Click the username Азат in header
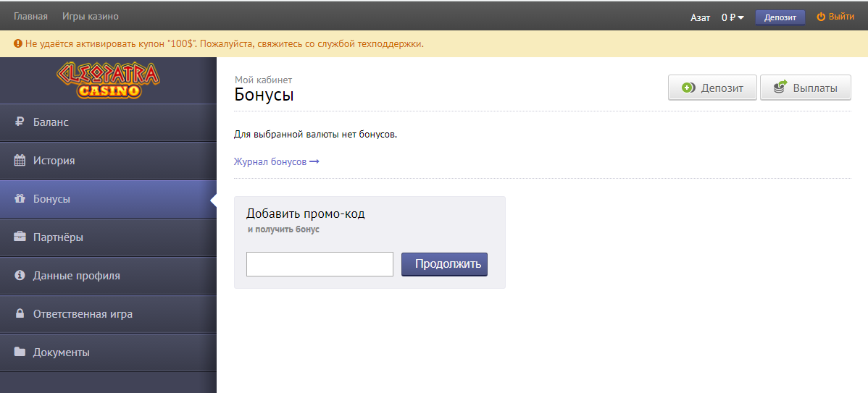The width and height of the screenshot is (868, 393). pyautogui.click(x=700, y=17)
